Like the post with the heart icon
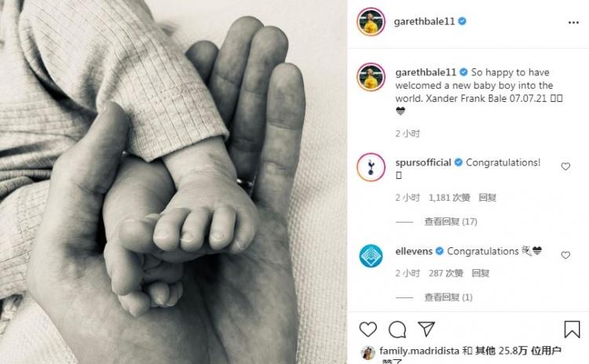The height and width of the screenshot is (364, 589). pyautogui.click(x=368, y=329)
